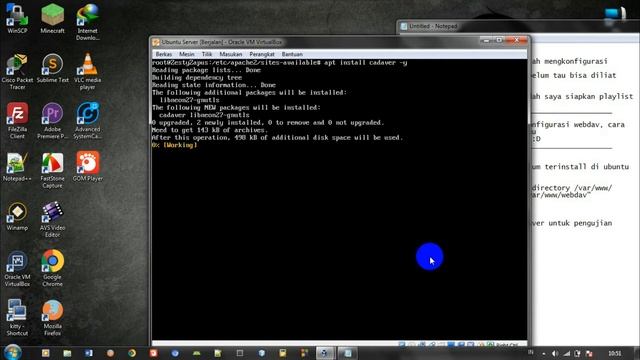Image resolution: width=640 pixels, height=360 pixels.
Task: Select AVS Video Editor desktop icon
Action: (x=52, y=220)
